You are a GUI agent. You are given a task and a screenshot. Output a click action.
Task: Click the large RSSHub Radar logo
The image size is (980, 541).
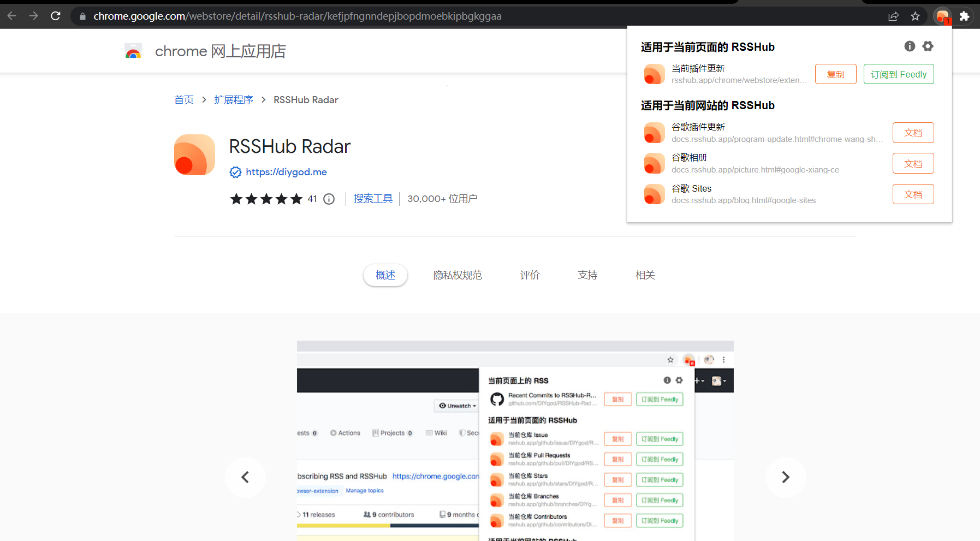[x=194, y=154]
